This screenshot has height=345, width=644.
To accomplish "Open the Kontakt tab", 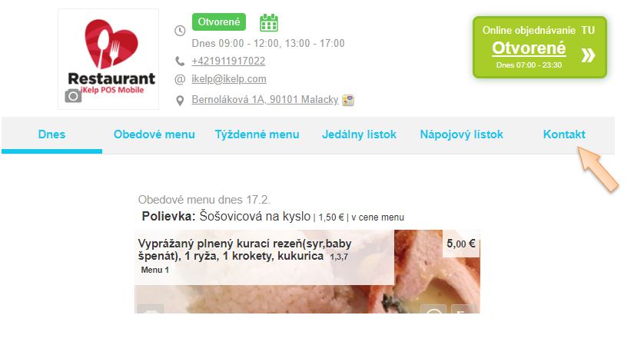I will coord(564,135).
